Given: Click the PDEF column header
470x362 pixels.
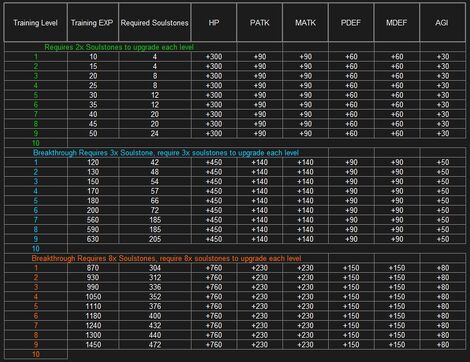Looking at the screenshot, I should tap(351, 23).
